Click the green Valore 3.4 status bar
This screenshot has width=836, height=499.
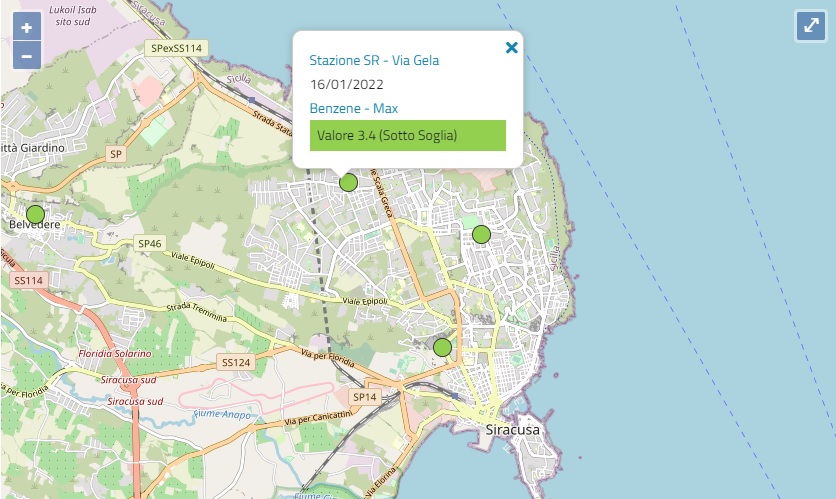tap(408, 135)
